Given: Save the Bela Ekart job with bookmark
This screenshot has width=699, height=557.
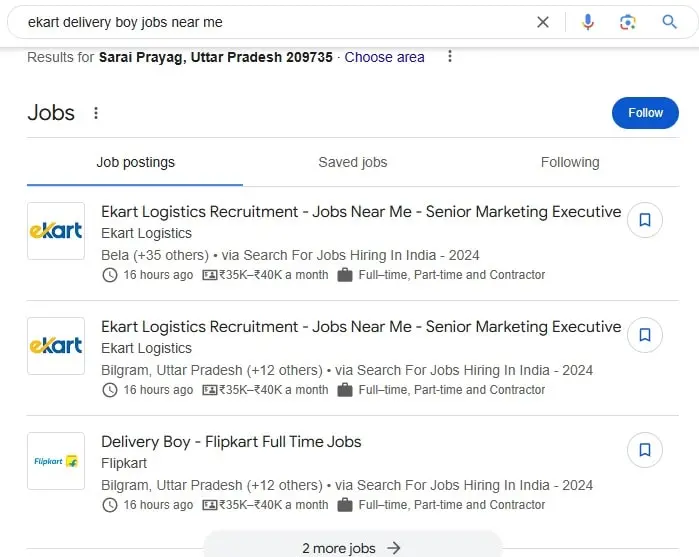Looking at the screenshot, I should 645,220.
